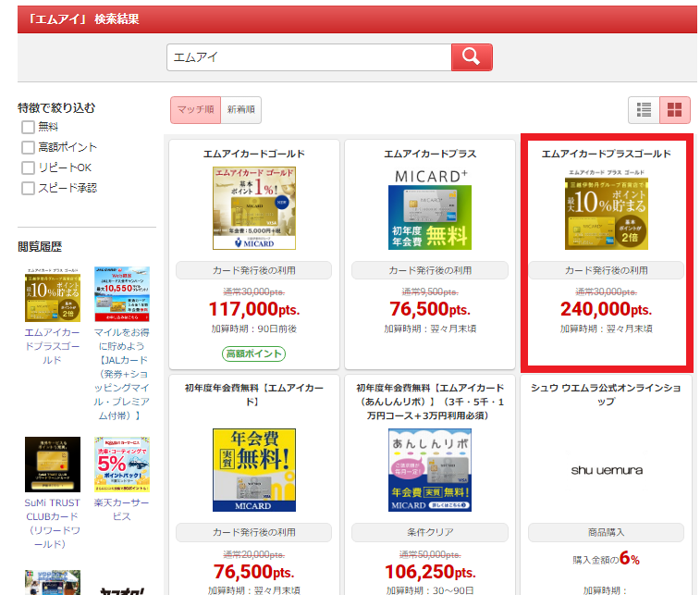Click the 117,000pts. point value

tap(254, 309)
